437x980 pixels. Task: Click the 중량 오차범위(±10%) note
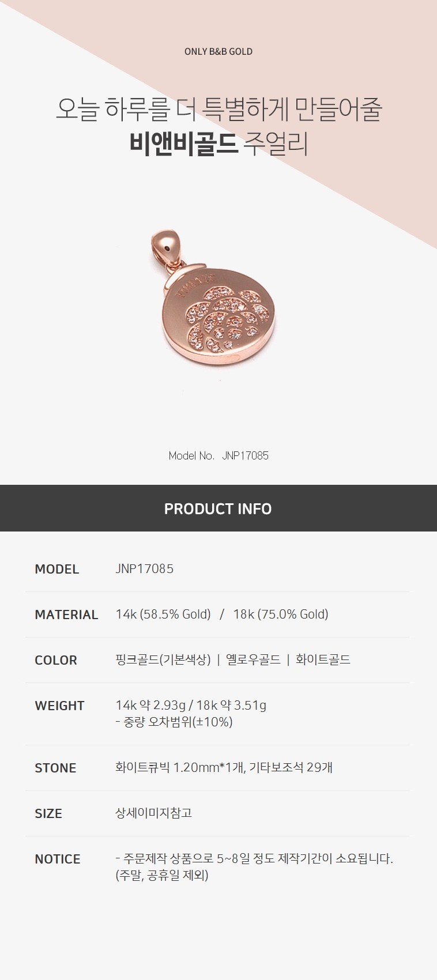point(174,722)
